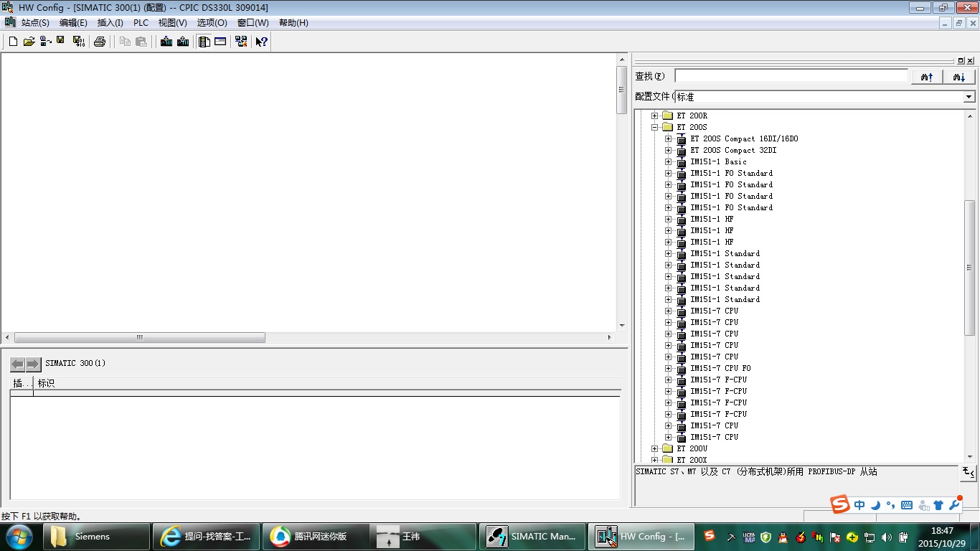Expand the IM151-1 Basic node
Viewport: 980px width, 551px height.
pyautogui.click(x=668, y=161)
